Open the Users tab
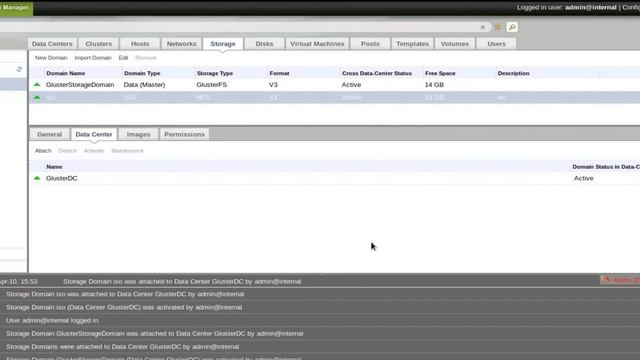Image resolution: width=640 pixels, height=360 pixels. click(x=496, y=44)
